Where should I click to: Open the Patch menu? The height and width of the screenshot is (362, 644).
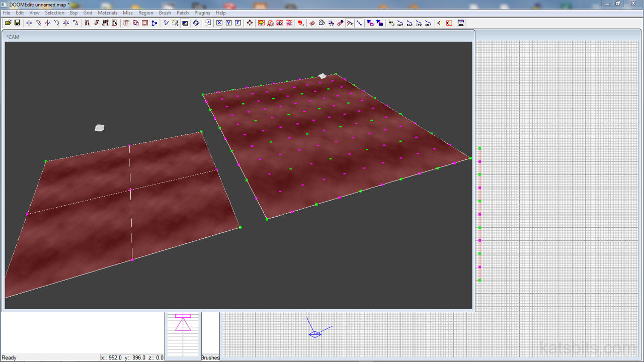pos(183,13)
